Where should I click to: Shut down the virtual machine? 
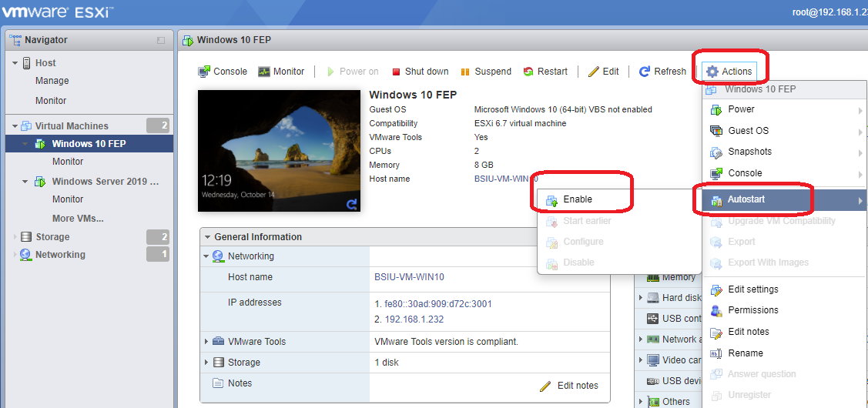420,72
